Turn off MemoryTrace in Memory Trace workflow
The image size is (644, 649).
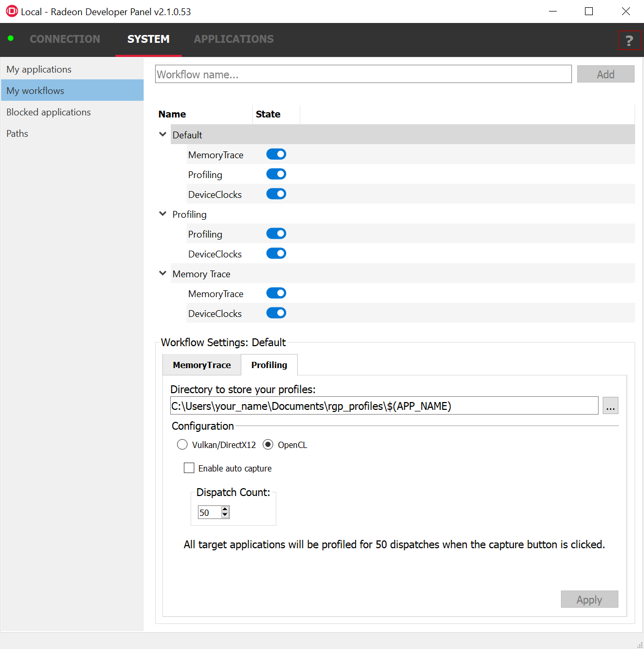click(276, 293)
